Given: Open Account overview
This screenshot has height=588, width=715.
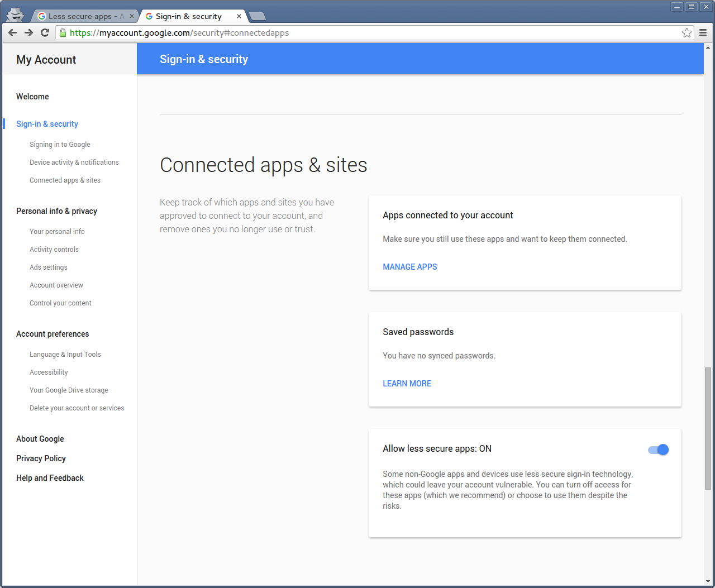Looking at the screenshot, I should click(56, 285).
